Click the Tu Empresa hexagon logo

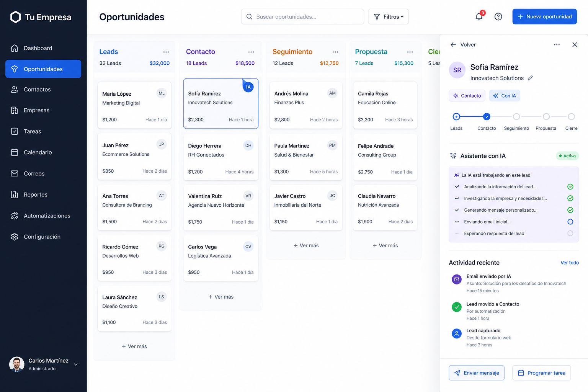click(16, 17)
